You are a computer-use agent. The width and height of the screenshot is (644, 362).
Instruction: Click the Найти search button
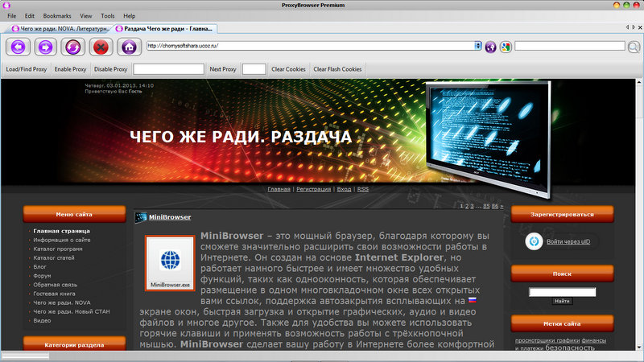(562, 301)
